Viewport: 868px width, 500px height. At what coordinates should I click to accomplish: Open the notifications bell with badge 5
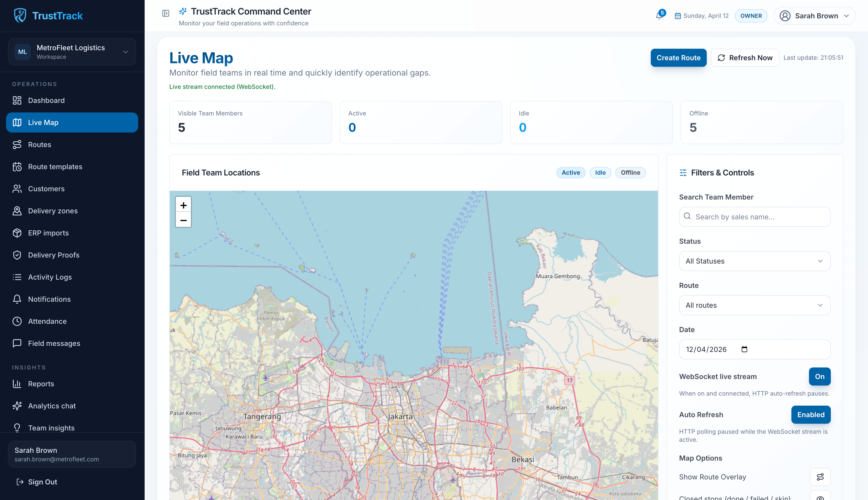click(660, 16)
